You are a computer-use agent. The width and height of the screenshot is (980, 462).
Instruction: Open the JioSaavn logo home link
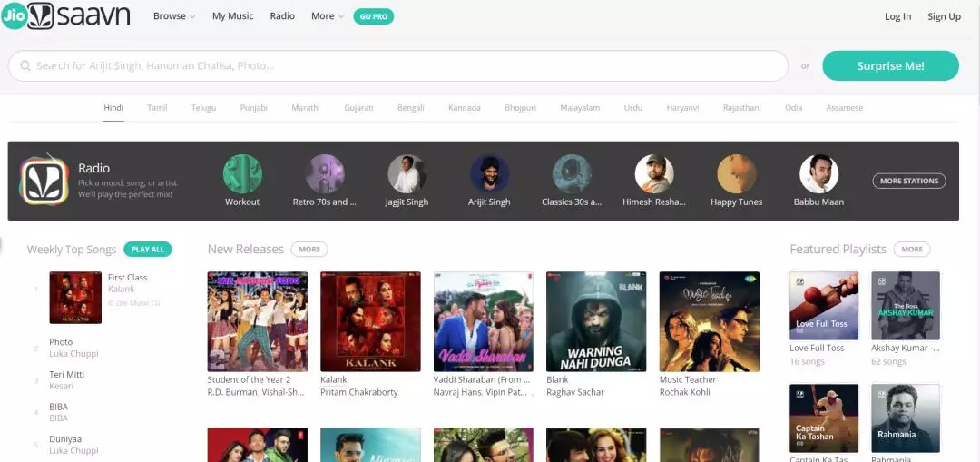[65, 15]
